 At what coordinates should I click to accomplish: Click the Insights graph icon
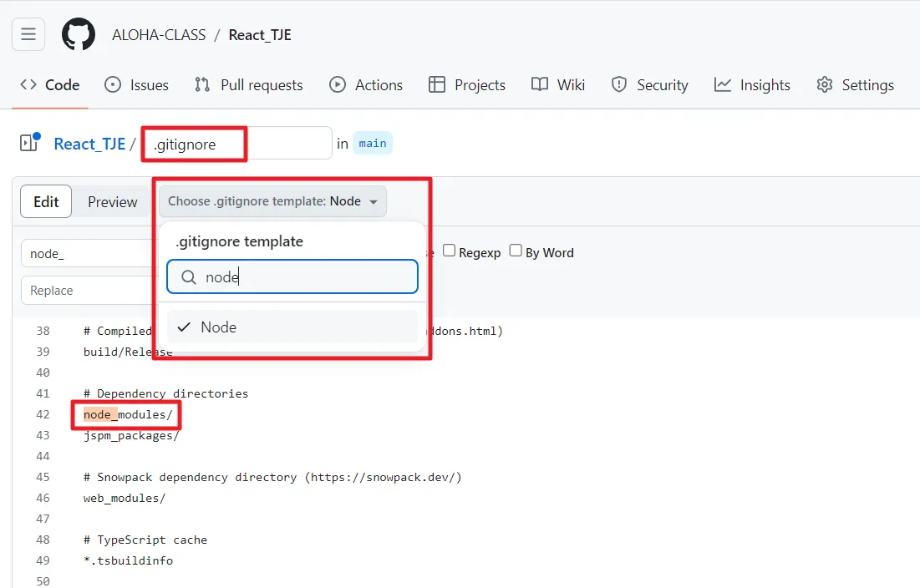coord(722,84)
